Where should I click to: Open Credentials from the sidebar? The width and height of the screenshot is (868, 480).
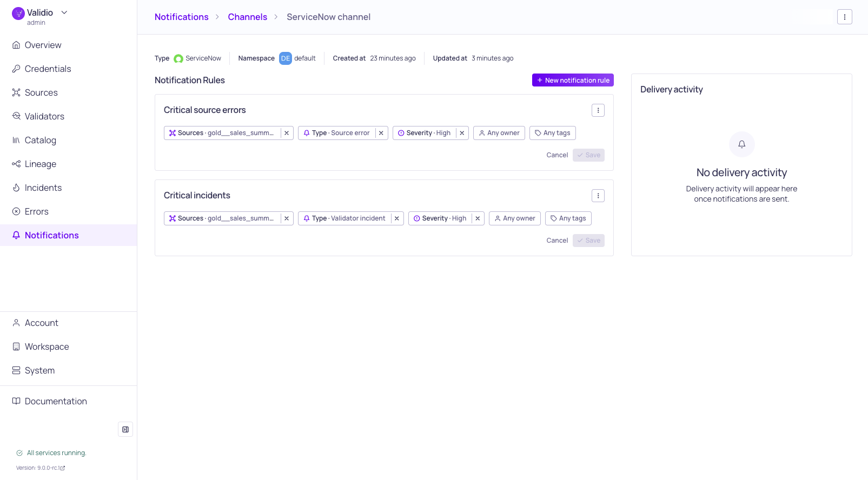[68, 69]
